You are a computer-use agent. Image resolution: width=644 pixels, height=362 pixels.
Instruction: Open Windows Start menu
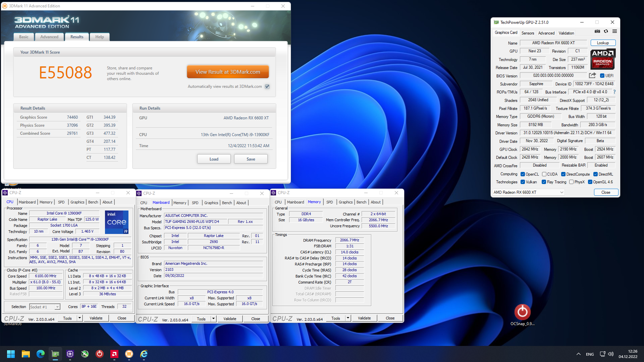pyautogui.click(x=11, y=354)
